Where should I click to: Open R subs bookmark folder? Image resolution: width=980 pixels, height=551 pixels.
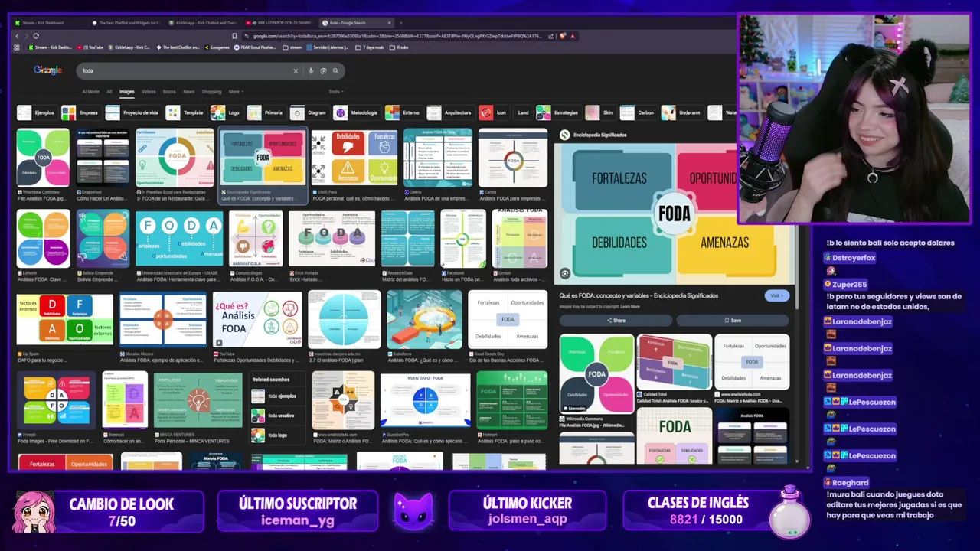point(399,47)
